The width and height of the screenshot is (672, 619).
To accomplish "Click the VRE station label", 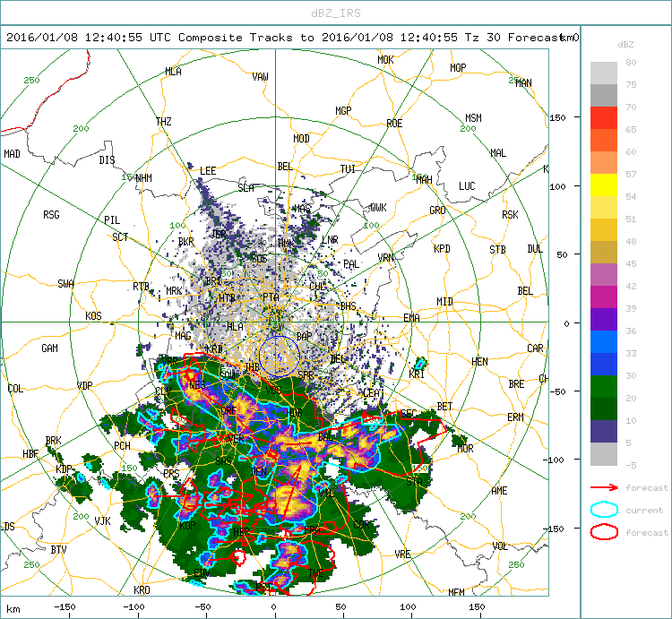I will click(x=403, y=554).
